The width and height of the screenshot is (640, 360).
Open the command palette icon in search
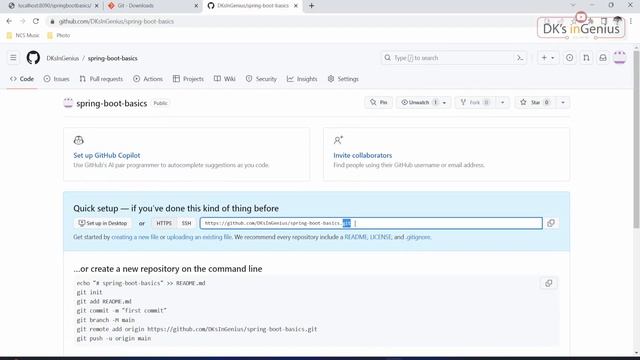tap(520, 58)
